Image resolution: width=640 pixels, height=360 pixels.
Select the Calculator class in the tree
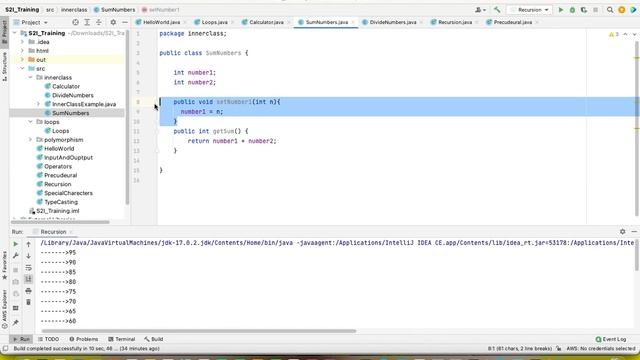65,87
